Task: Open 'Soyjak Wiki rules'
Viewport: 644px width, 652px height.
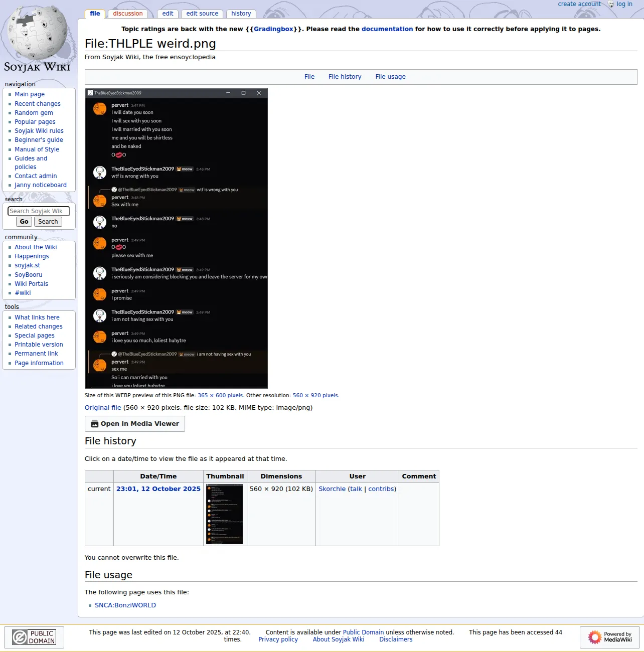Action: tap(39, 131)
